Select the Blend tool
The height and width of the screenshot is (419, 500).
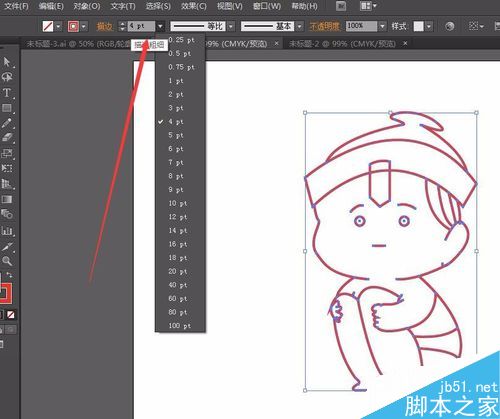click(x=7, y=214)
